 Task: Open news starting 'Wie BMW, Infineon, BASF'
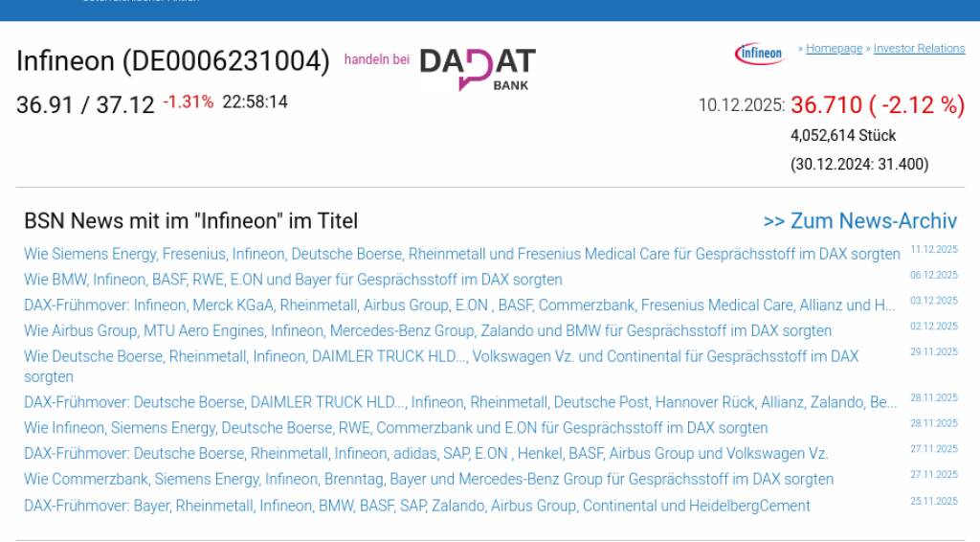tap(293, 280)
